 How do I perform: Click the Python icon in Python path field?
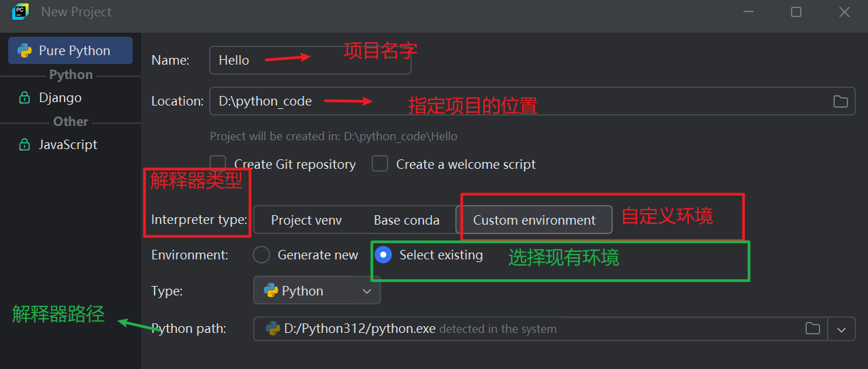(274, 329)
